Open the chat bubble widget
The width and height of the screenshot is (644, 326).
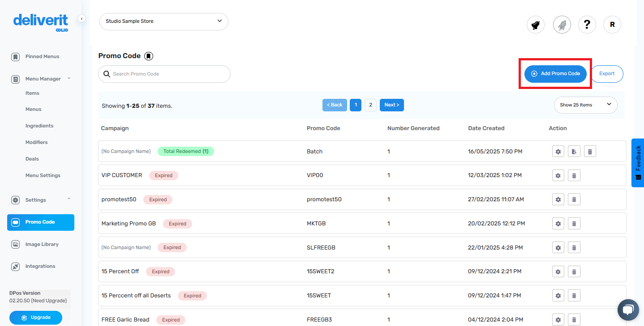pos(628,309)
